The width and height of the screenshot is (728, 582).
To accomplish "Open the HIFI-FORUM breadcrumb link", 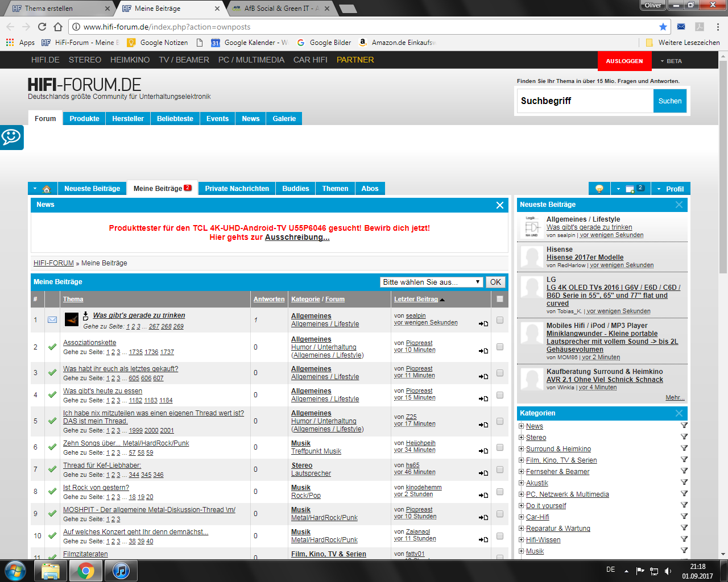I will click(53, 263).
